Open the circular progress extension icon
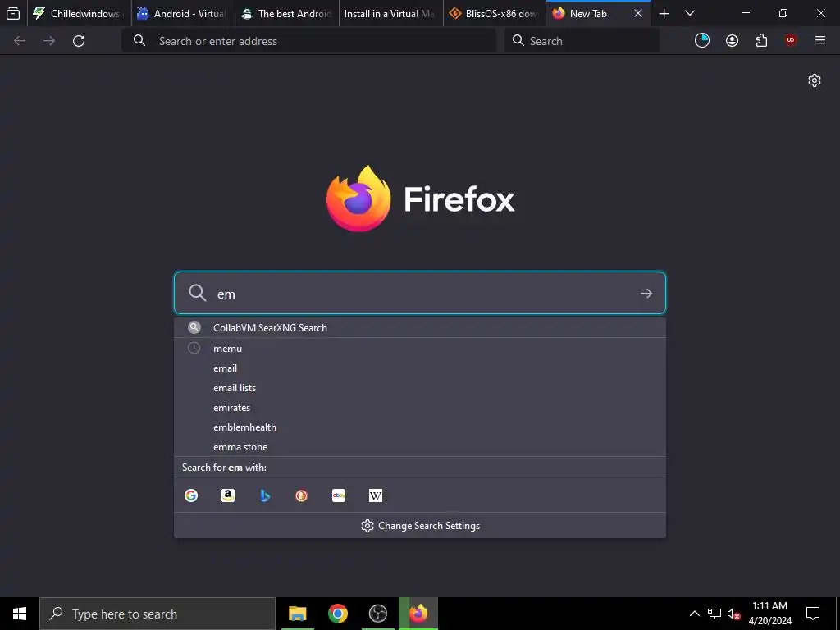840x630 pixels. point(702,41)
